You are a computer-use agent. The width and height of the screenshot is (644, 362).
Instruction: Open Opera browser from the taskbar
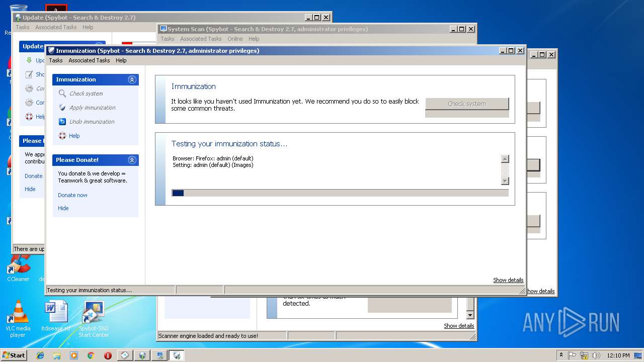(108, 355)
